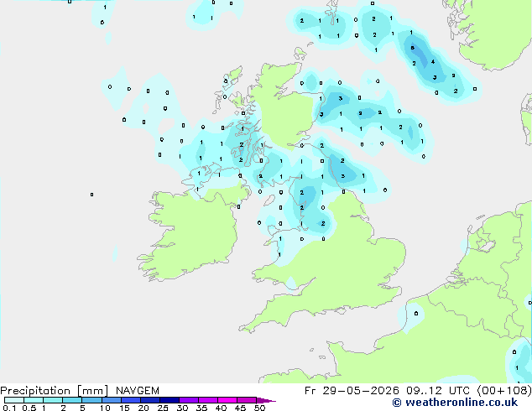Click the 4 mm value in North Sea
532x411 pixels.
(x=433, y=62)
